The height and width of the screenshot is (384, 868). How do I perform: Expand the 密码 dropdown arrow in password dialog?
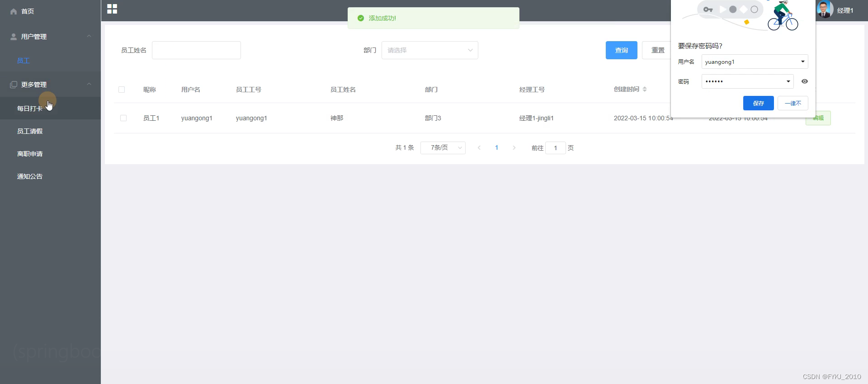[788, 81]
